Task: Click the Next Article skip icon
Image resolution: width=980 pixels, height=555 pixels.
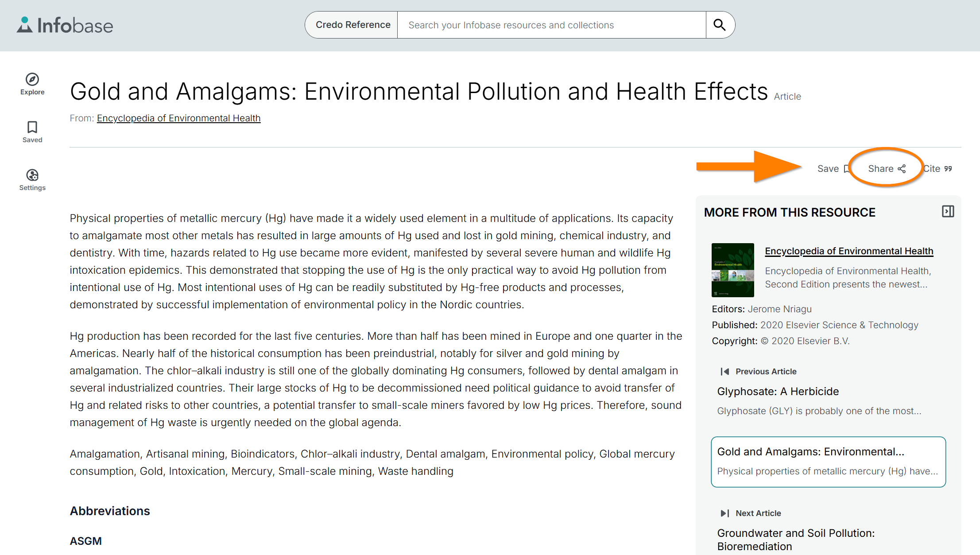Action: coord(724,513)
